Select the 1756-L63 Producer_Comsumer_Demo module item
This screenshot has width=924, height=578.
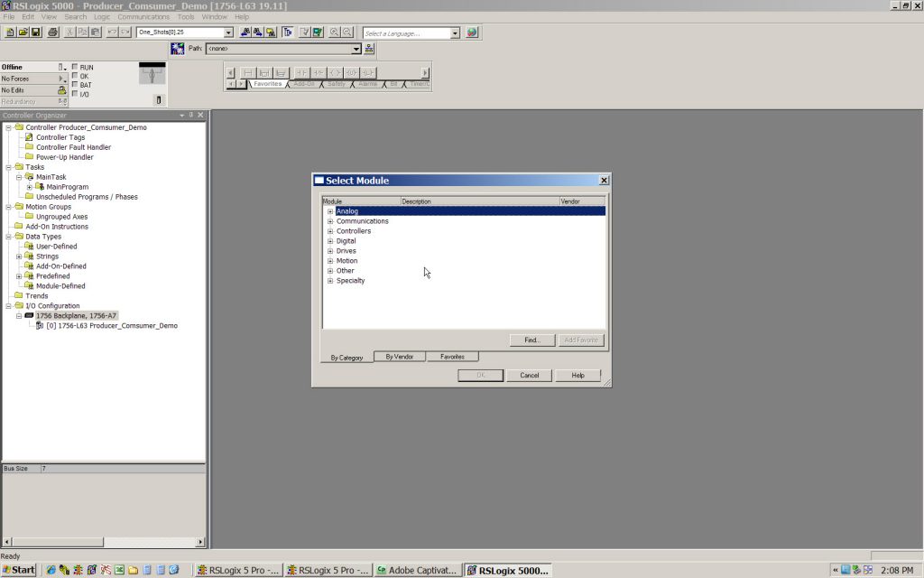click(x=111, y=325)
